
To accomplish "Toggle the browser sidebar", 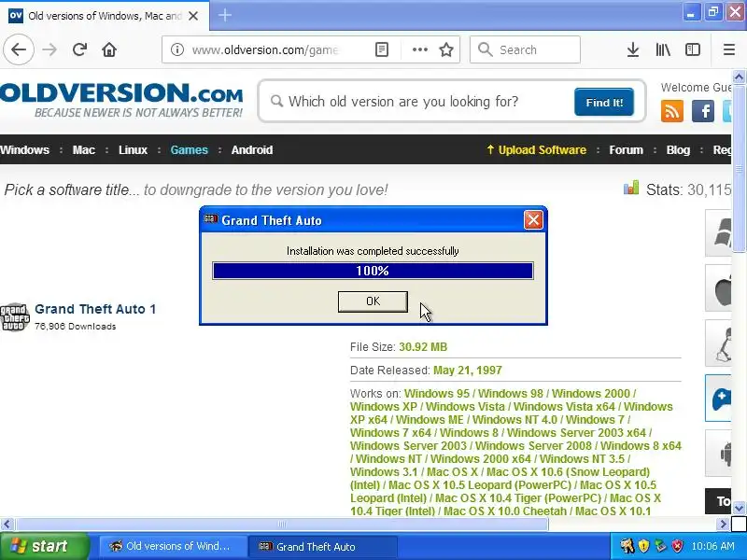I will coord(693,49).
